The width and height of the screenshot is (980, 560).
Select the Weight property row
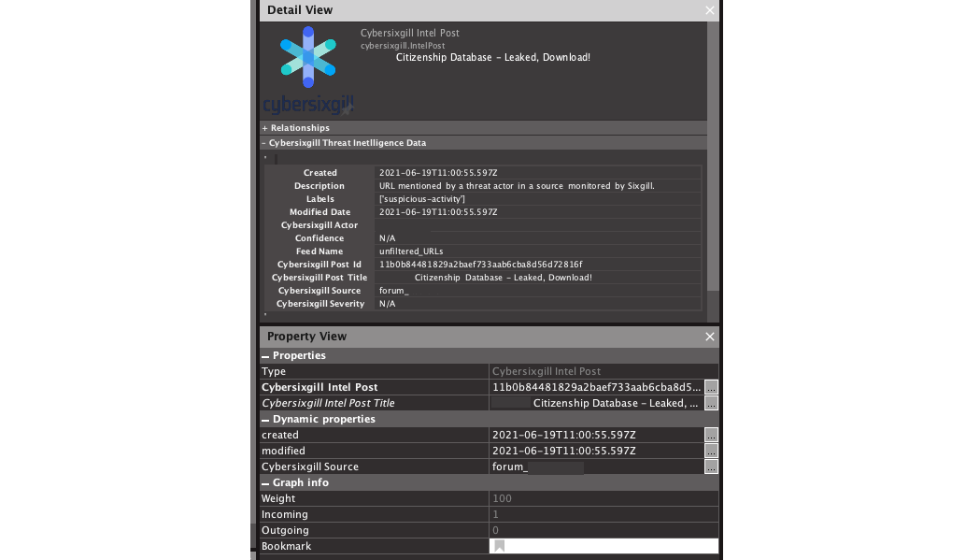click(x=374, y=498)
